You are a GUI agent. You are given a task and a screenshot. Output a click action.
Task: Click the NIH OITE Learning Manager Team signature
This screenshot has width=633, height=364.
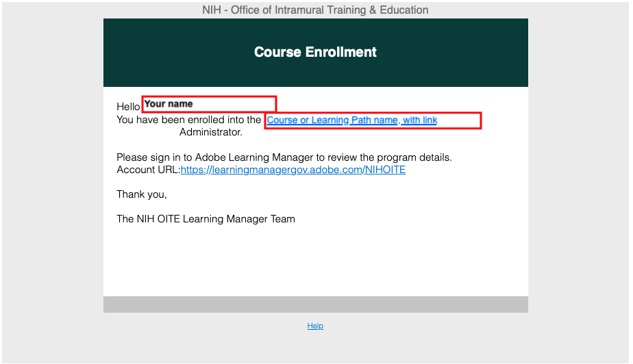click(206, 219)
